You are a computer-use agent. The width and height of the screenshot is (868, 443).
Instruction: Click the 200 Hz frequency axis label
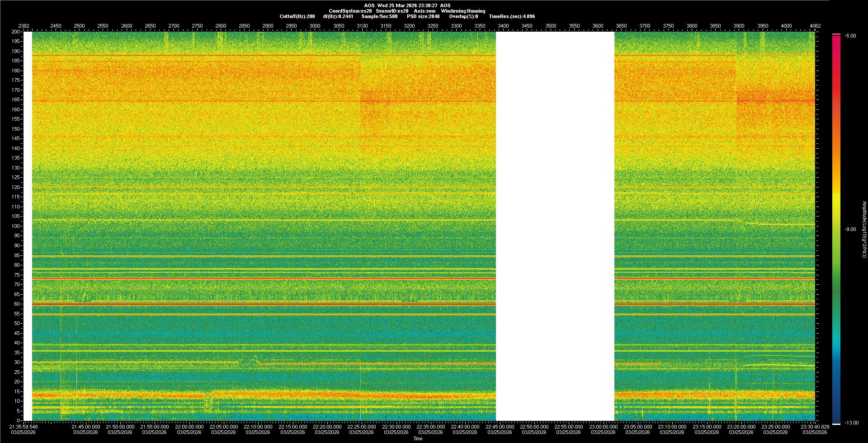(16, 32)
